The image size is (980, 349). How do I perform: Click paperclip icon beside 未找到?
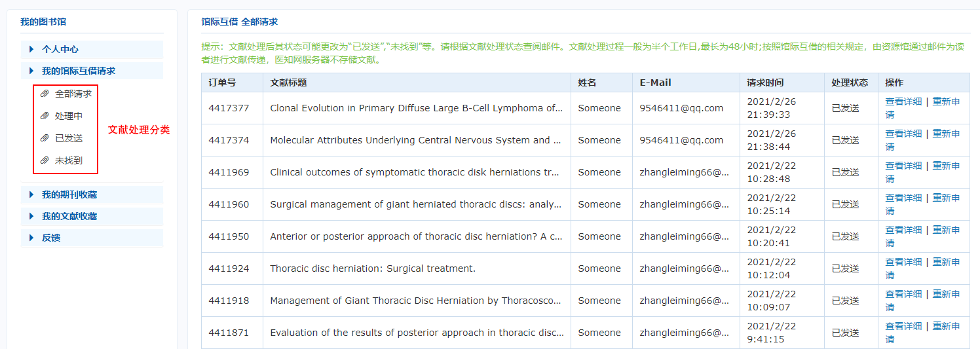click(45, 160)
